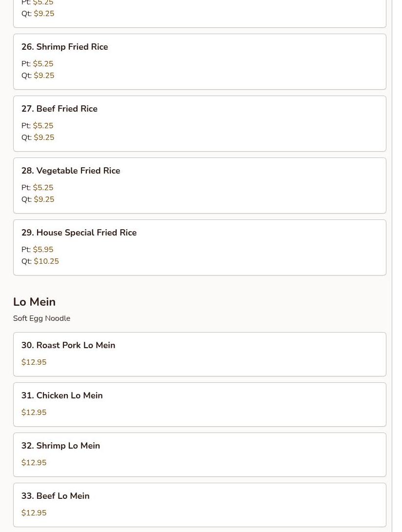Click the Roast Pork Lo Mein price
The width and height of the screenshot is (402, 532).
34,362
